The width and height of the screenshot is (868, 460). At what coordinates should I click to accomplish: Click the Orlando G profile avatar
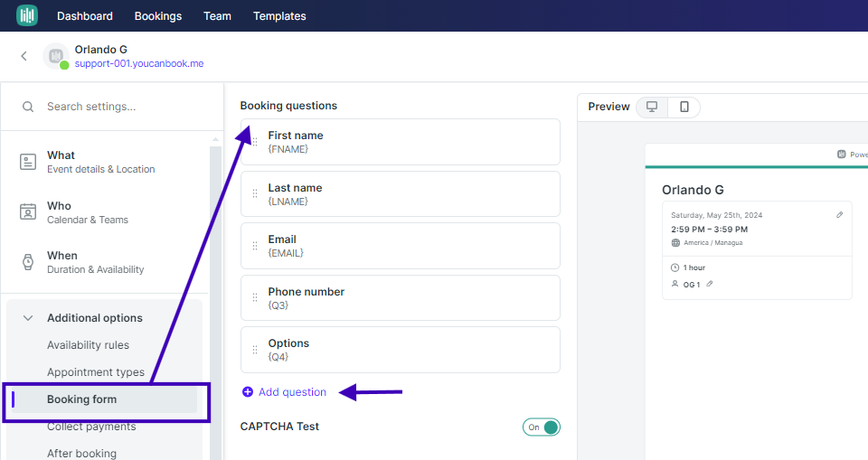(56, 56)
